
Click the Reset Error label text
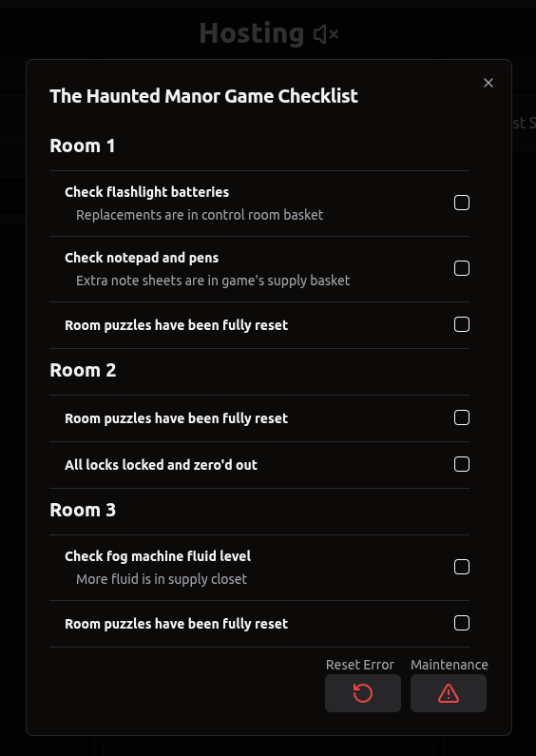coord(360,665)
